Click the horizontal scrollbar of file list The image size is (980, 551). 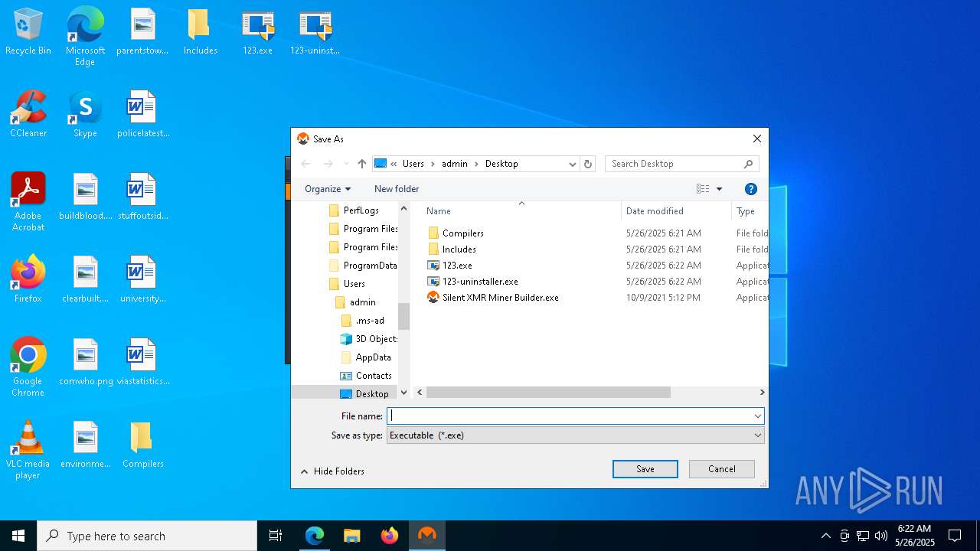coord(548,393)
